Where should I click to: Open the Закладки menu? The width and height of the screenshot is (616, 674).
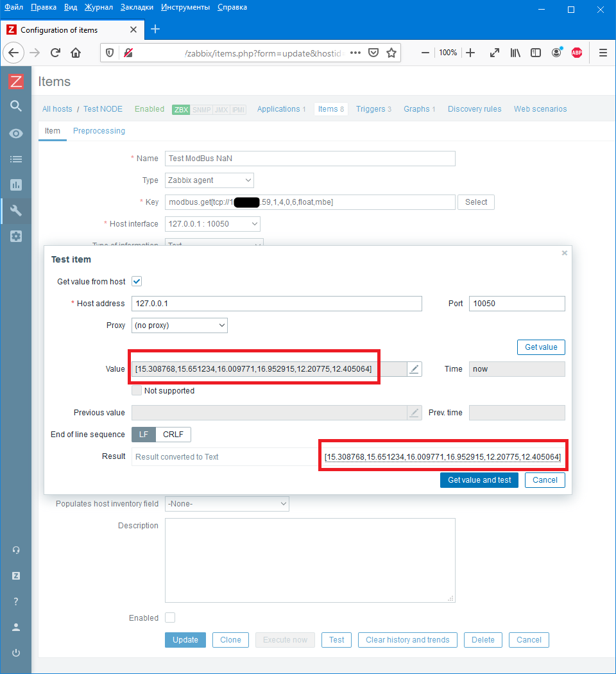137,7
